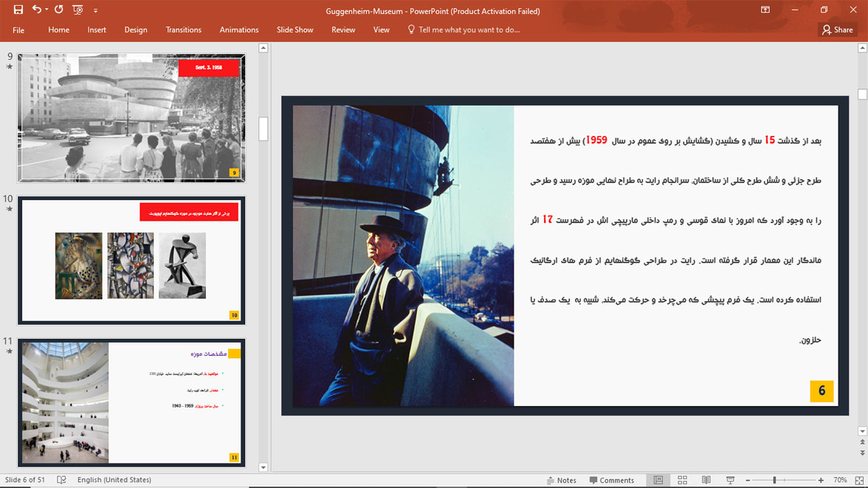The height and width of the screenshot is (488, 868).
Task: Click English (United States) language indicator
Action: [114, 480]
